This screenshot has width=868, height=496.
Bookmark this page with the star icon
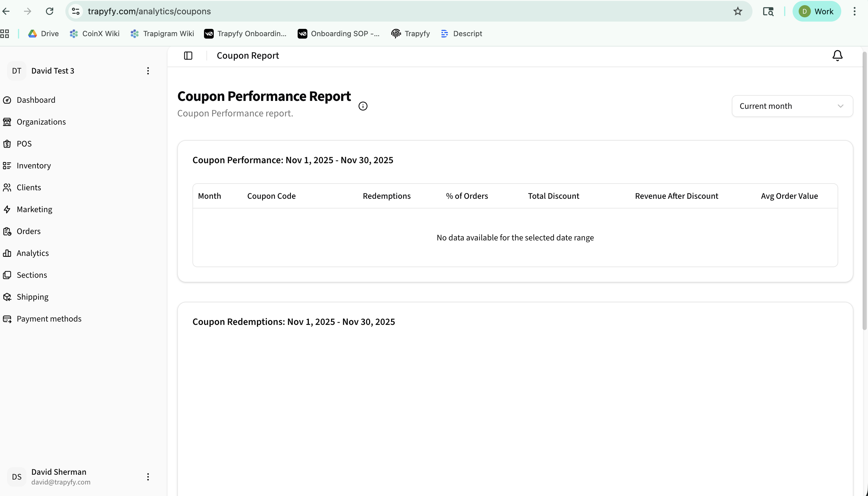click(x=738, y=11)
